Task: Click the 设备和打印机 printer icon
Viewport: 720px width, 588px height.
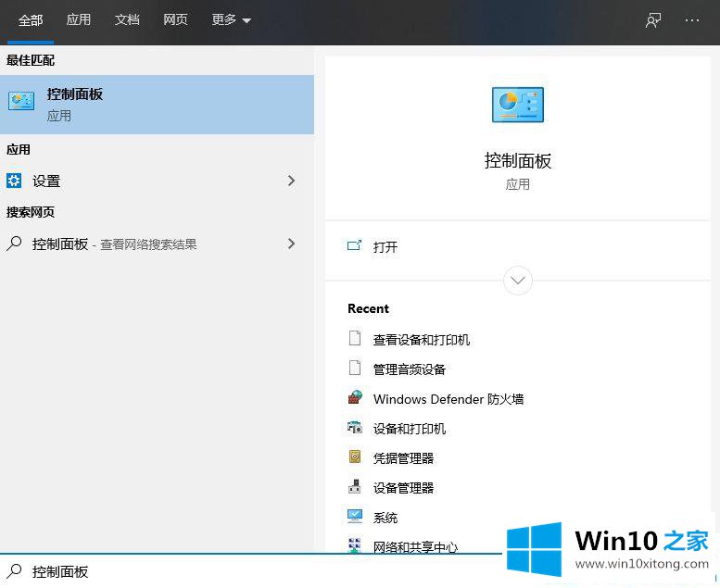Action: (x=355, y=428)
